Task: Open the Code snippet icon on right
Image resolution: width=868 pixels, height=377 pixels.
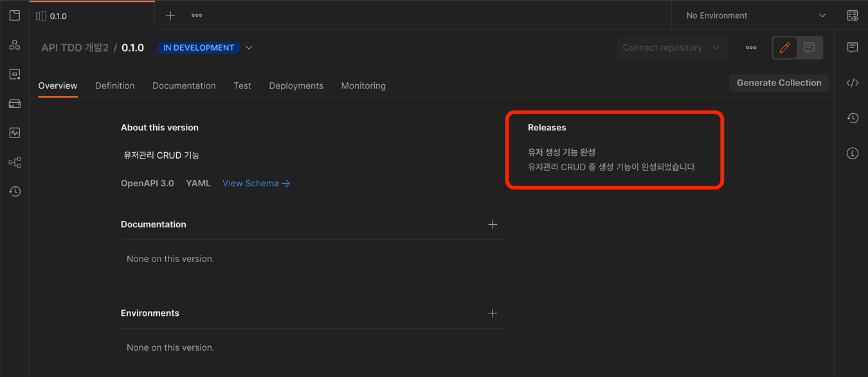Action: coord(853,83)
